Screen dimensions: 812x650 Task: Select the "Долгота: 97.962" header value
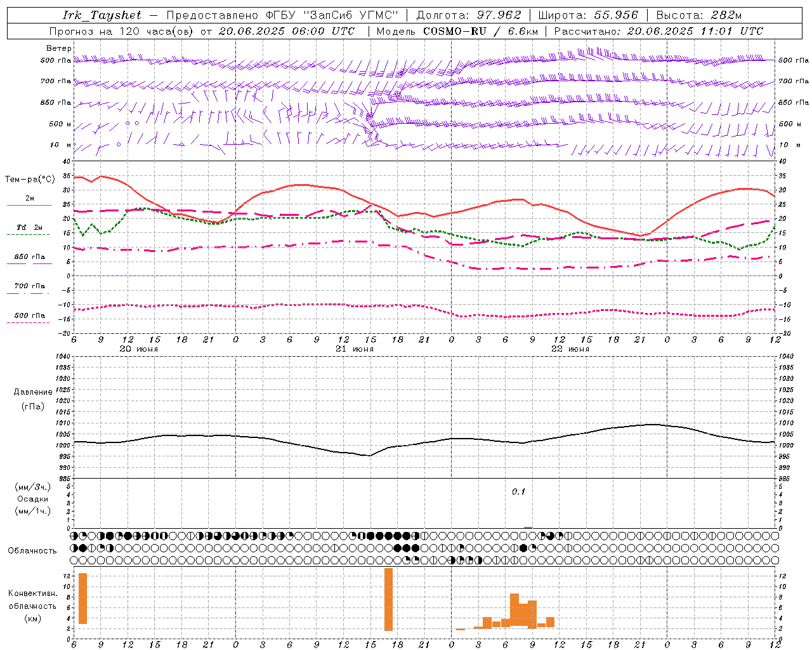469,15
